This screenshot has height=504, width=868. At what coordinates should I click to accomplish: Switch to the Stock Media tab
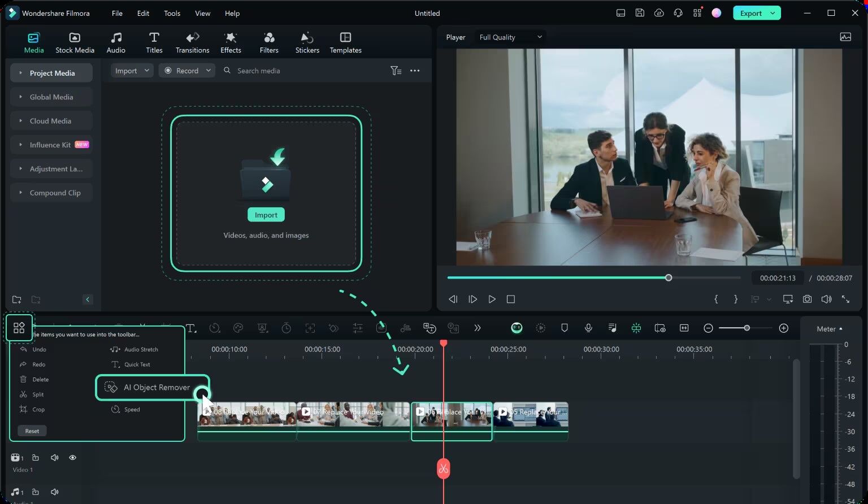pos(75,41)
